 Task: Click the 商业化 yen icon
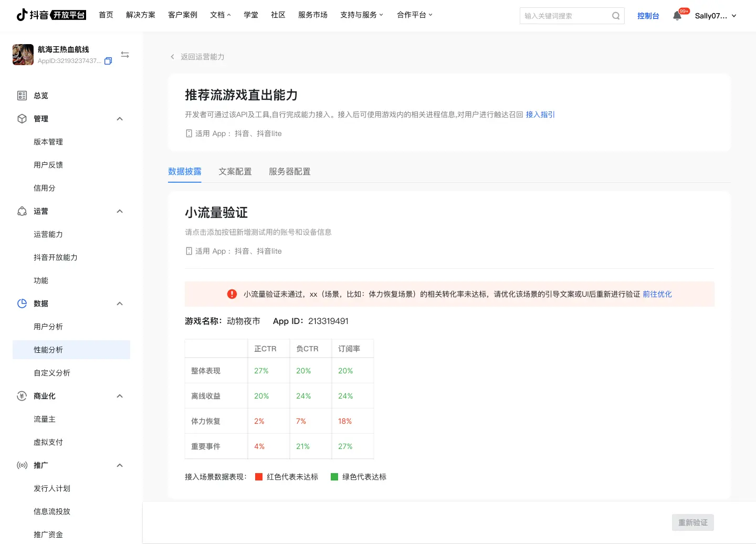pos(22,396)
